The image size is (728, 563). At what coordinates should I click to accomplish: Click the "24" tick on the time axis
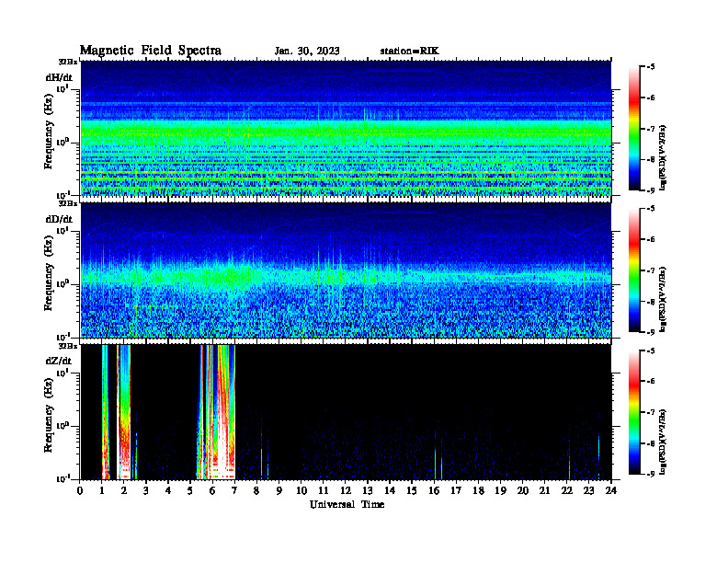611,490
